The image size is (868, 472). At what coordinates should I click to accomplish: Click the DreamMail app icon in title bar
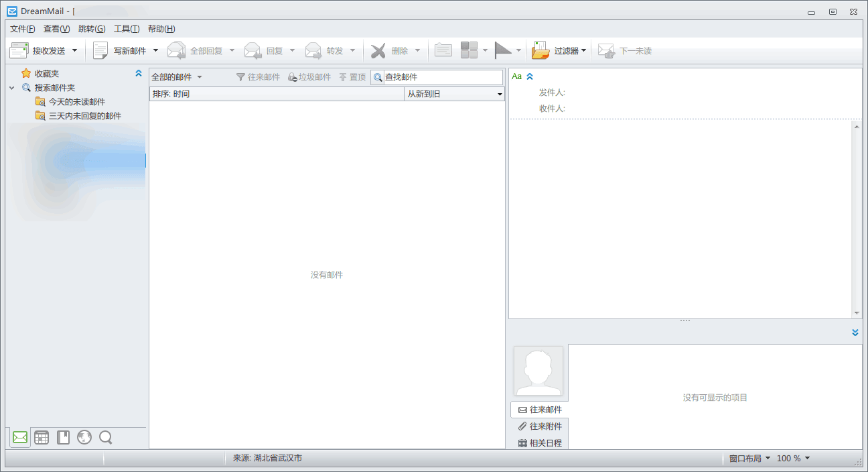click(12, 11)
